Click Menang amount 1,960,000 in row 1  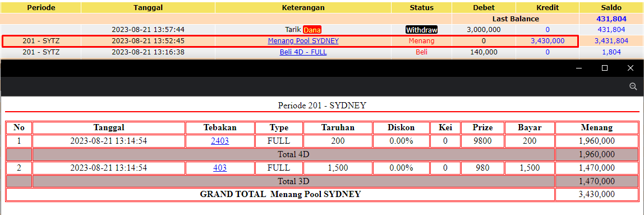596,141
